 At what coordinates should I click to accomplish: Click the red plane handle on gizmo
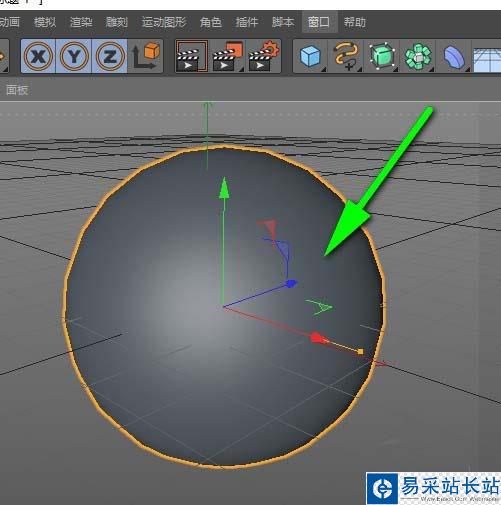tap(269, 227)
